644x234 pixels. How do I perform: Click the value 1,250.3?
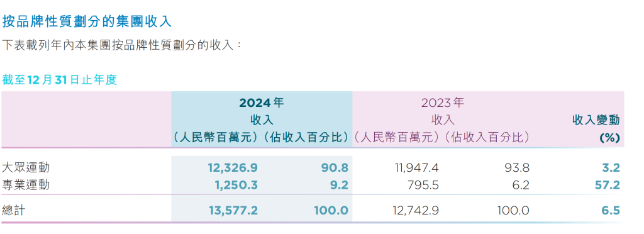coord(236,185)
